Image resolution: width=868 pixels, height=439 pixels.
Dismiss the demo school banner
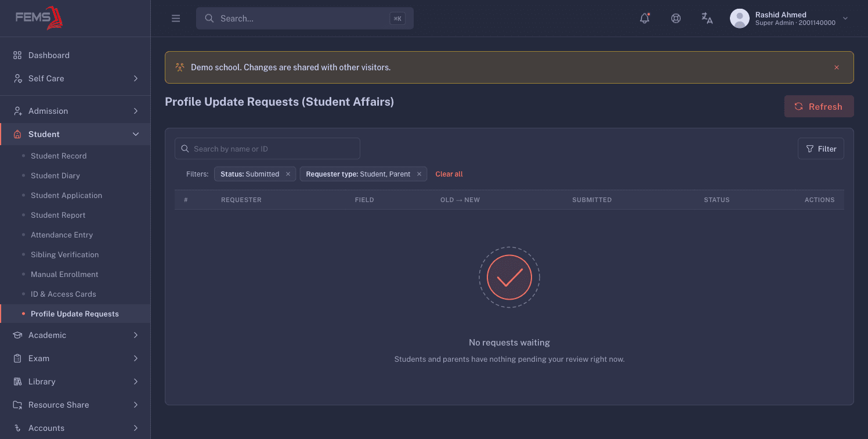click(837, 67)
